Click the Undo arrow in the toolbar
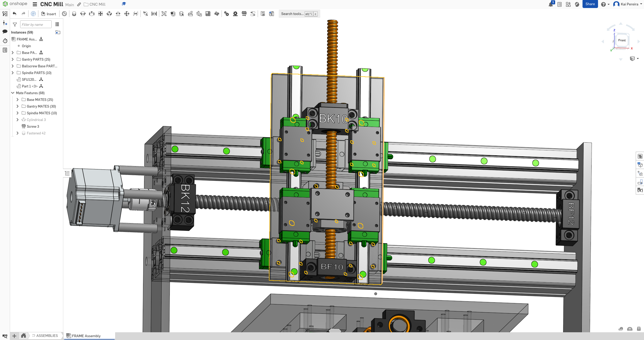Screen dimensions: 644x340 click(14, 14)
